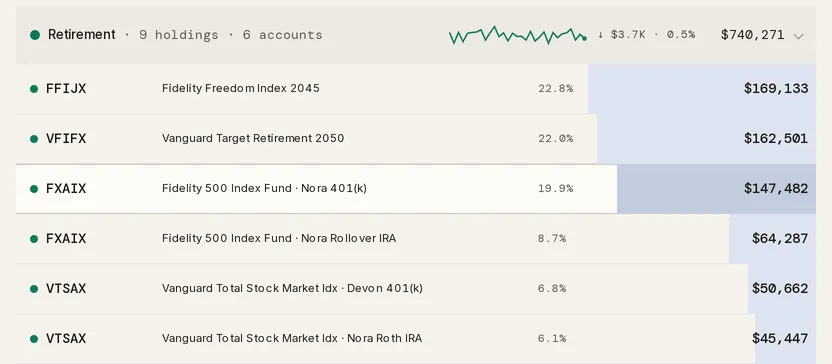
Task: Click the $3.7K change indicator
Action: pos(621,35)
